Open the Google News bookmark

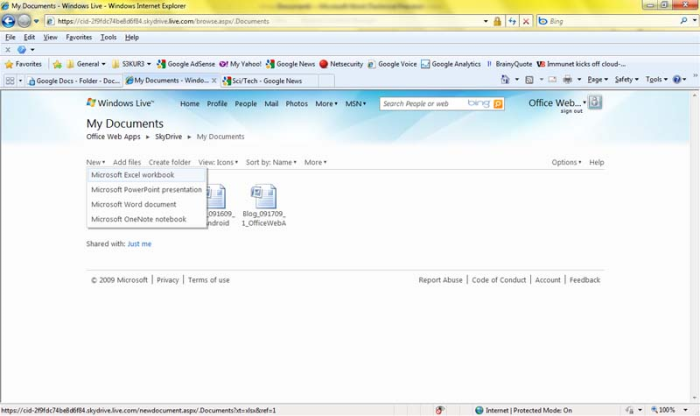click(x=290, y=64)
